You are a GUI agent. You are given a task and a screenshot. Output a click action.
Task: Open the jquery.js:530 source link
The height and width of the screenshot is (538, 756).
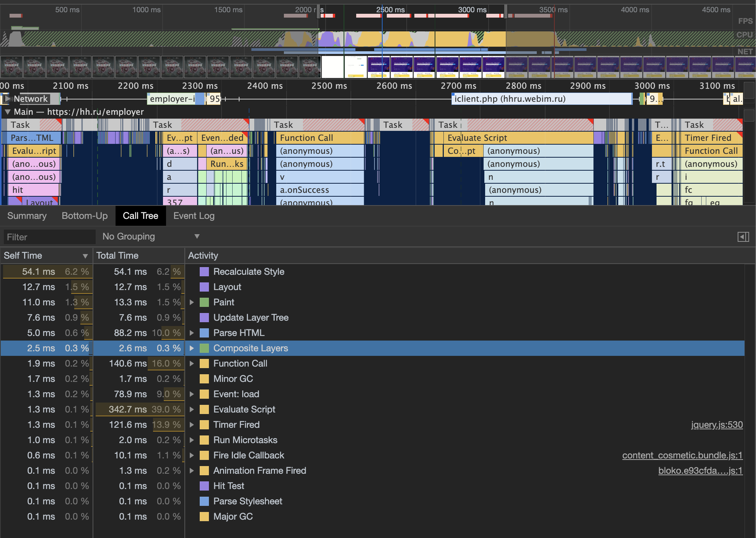tap(717, 425)
